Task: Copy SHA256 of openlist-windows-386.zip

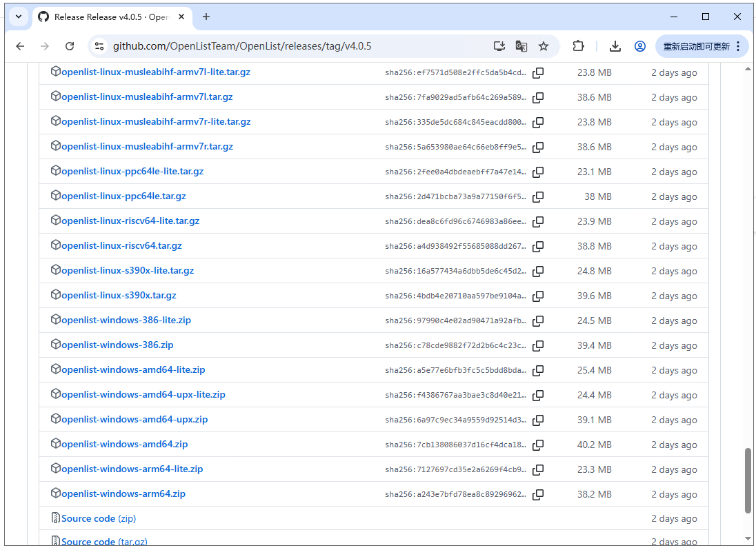Action: 538,345
